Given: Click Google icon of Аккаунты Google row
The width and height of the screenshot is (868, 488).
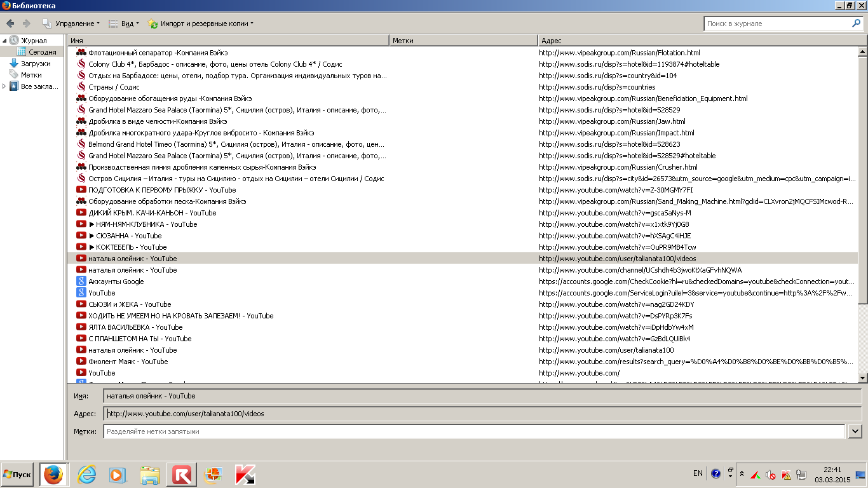Looking at the screenshot, I should (x=81, y=281).
